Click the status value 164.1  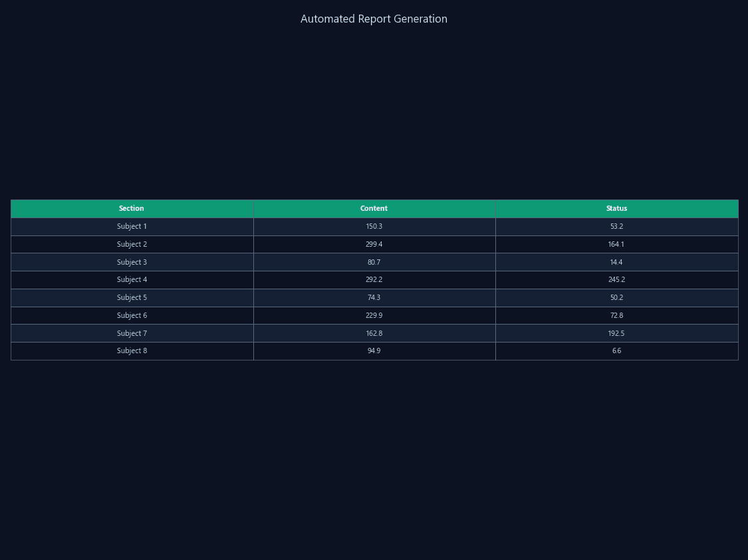click(x=617, y=244)
